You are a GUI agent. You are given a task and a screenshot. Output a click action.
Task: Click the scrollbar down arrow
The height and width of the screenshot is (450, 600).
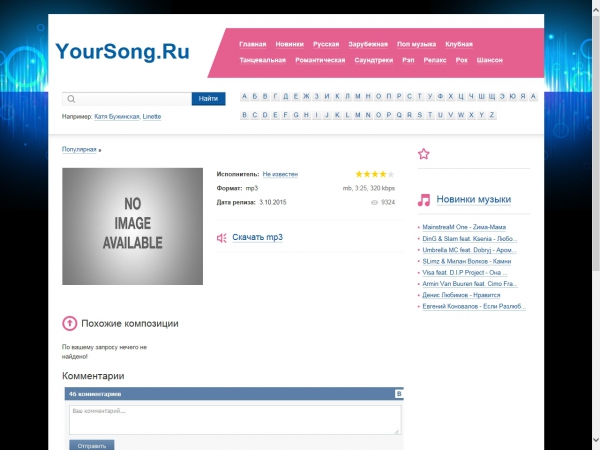[x=596, y=440]
